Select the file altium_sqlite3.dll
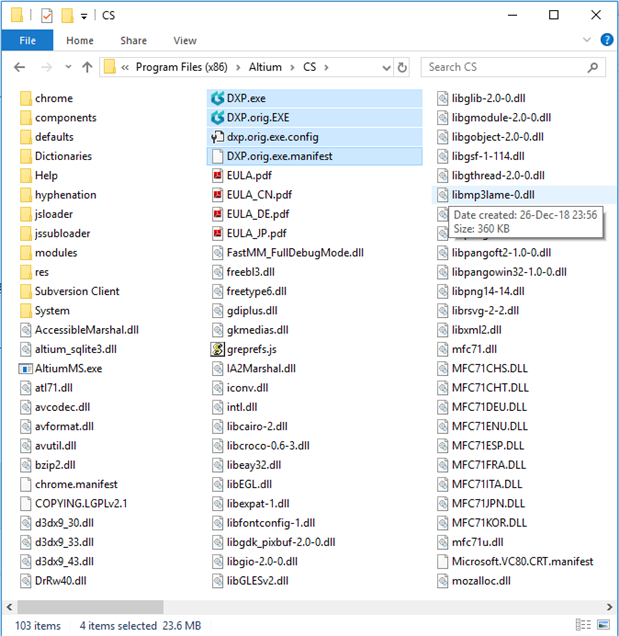Screen dimensions: 619x636 [x=68, y=349]
